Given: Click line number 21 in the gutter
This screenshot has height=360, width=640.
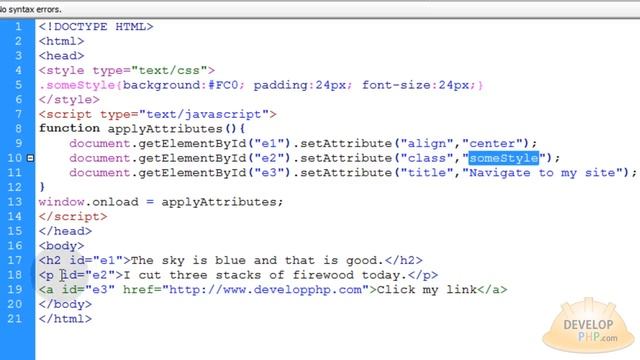Looking at the screenshot, I should click(x=15, y=318).
